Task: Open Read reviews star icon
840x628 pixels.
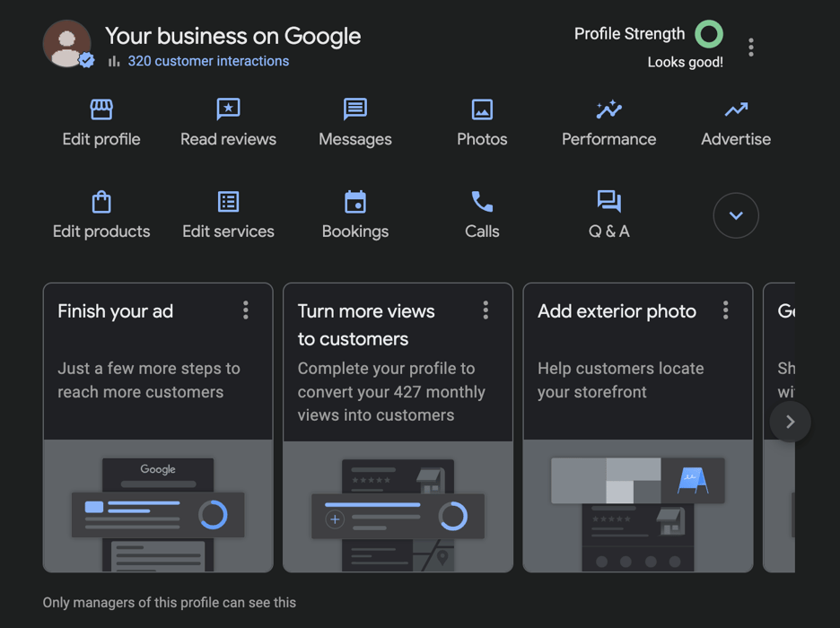Action: (228, 109)
